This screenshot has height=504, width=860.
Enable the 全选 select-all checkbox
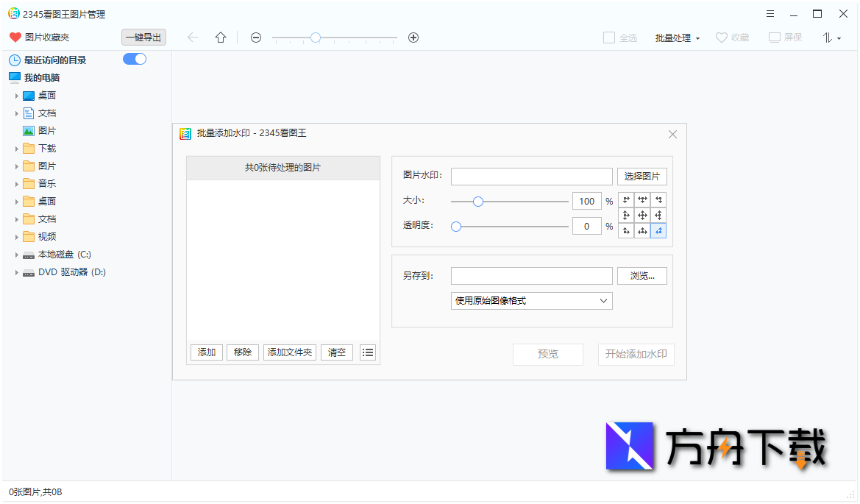[x=608, y=37]
